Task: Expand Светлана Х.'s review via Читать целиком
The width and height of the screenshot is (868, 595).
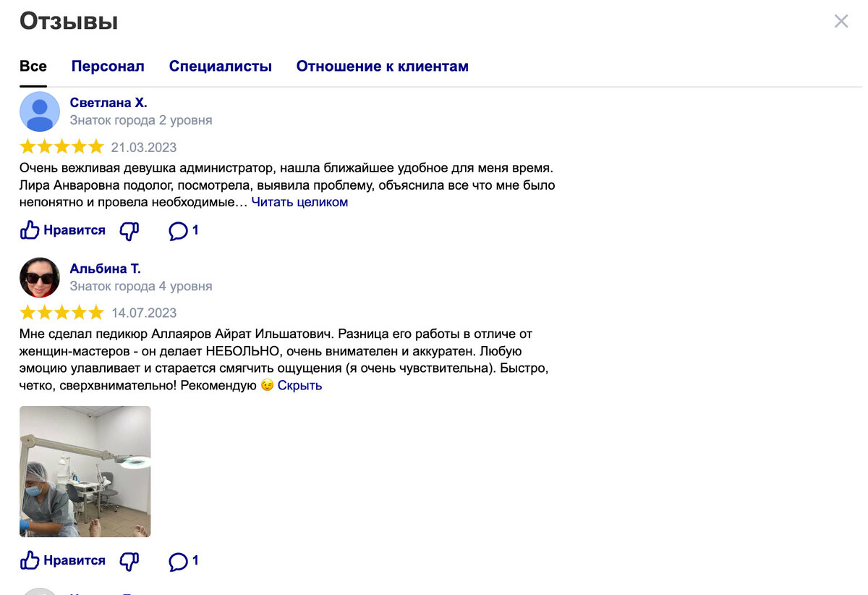Action: coord(299,202)
